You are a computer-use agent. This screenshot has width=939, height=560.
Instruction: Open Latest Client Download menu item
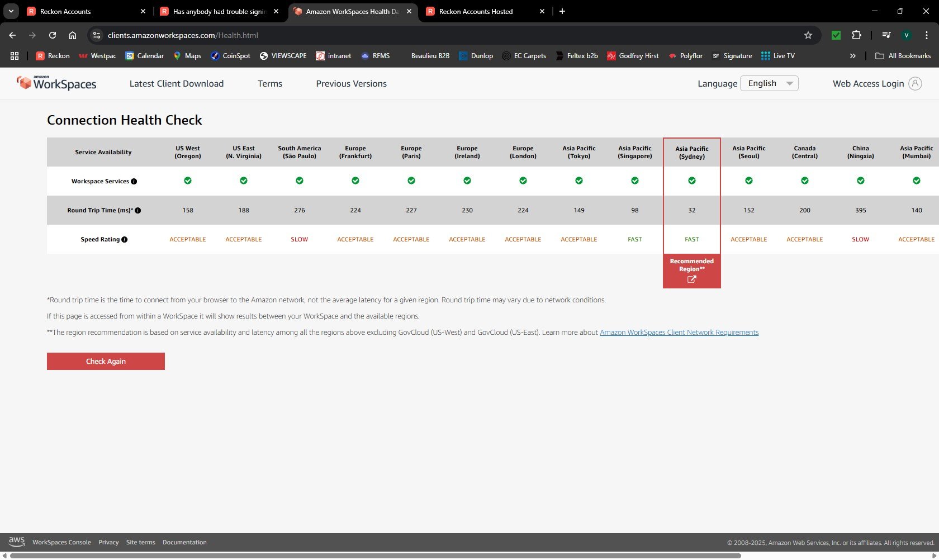(x=177, y=83)
